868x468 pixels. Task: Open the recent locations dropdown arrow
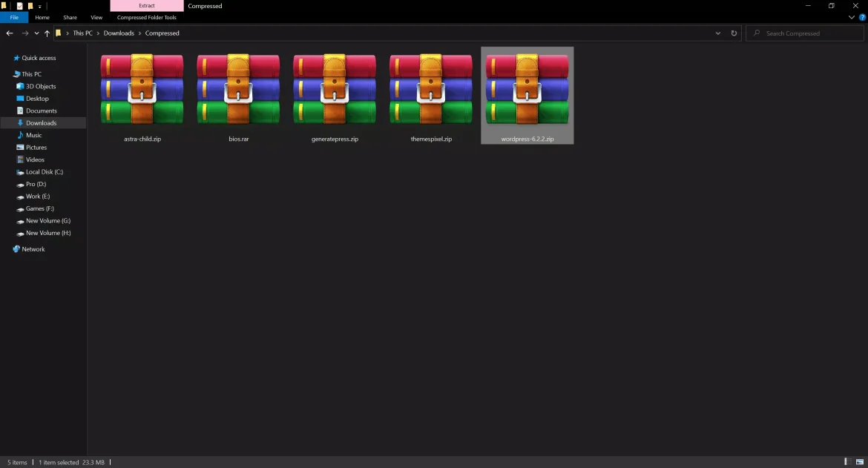pos(36,33)
